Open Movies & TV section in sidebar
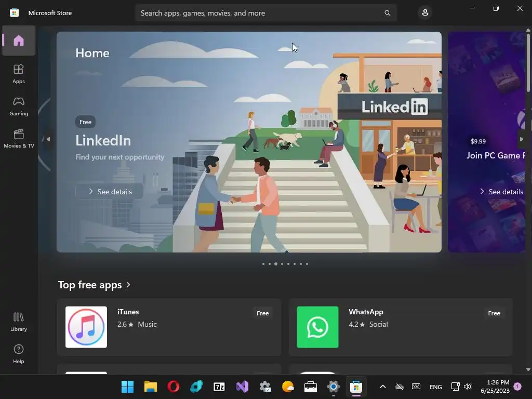Viewport: 532px width, 399px height. [x=19, y=138]
